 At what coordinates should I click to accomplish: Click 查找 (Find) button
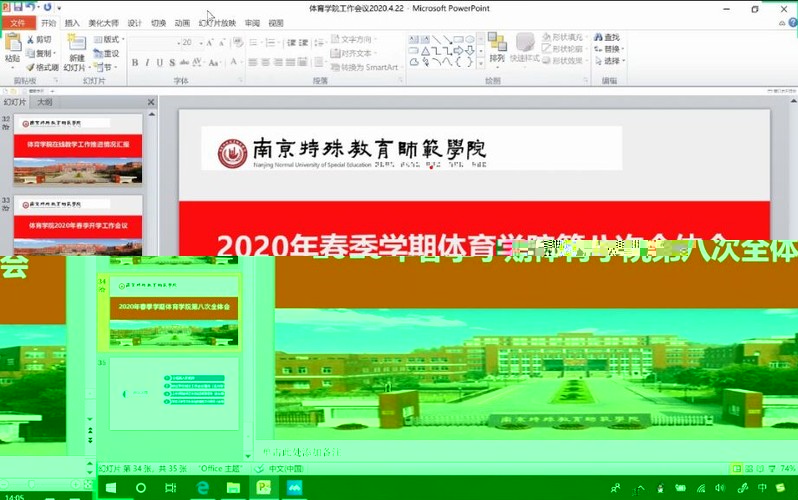pos(608,37)
